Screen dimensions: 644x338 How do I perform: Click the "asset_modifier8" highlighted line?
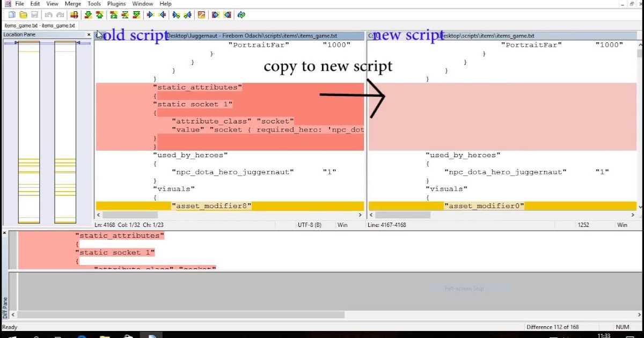click(211, 206)
